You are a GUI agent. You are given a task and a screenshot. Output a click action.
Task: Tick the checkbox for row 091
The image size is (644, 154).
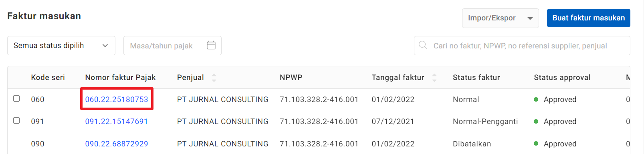click(16, 120)
